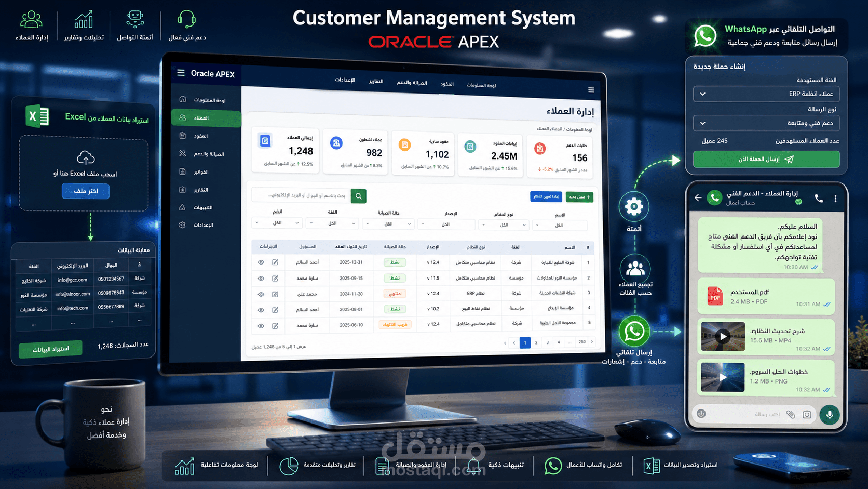Switch to top tab العقود
This screenshot has height=489, width=868.
coord(447,84)
